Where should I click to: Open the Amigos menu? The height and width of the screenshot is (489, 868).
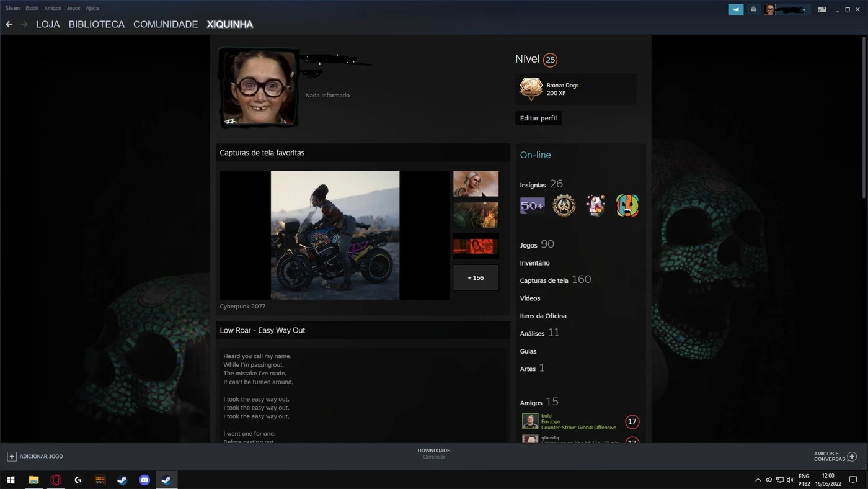53,8
